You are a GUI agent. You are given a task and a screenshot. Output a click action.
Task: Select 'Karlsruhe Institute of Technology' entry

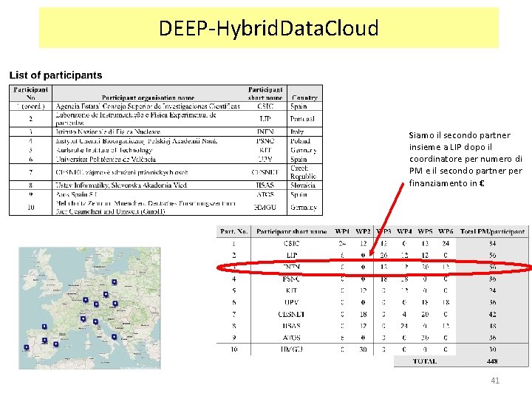click(x=104, y=150)
